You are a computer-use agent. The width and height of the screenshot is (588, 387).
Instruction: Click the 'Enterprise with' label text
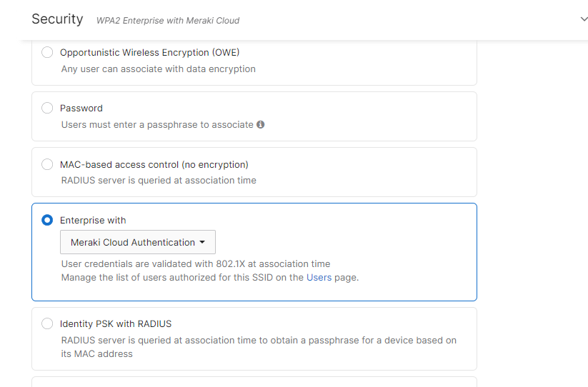tap(93, 220)
